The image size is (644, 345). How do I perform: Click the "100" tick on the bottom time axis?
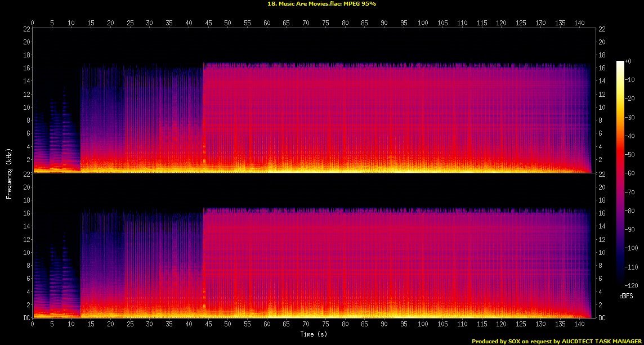pyautogui.click(x=423, y=325)
